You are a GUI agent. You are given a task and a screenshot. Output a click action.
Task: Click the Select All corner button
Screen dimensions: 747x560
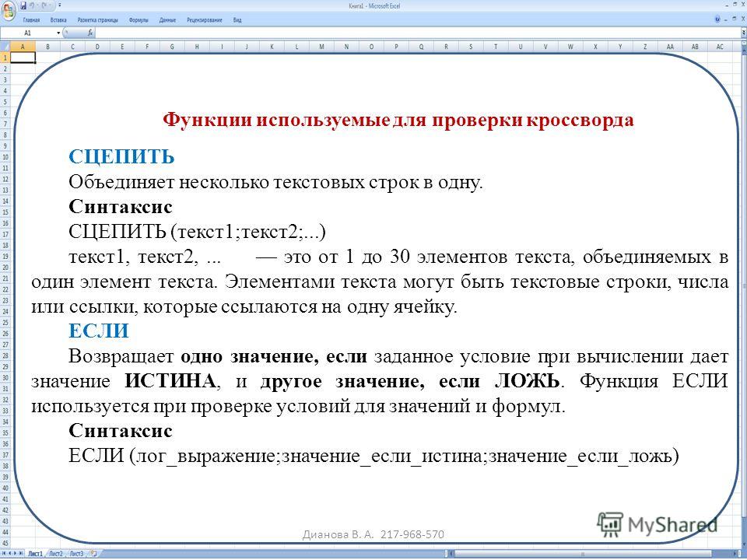[5, 47]
